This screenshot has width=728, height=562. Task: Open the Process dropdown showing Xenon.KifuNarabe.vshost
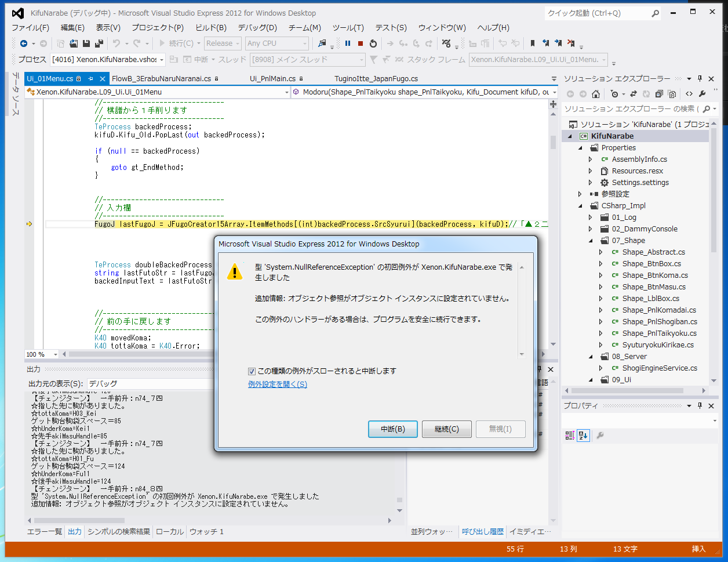(x=108, y=59)
